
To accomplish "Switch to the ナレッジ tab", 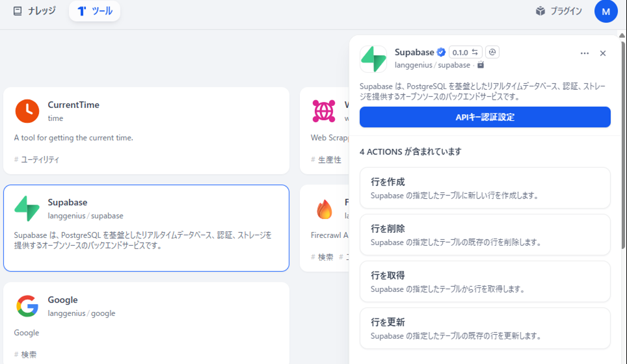I will pos(34,11).
